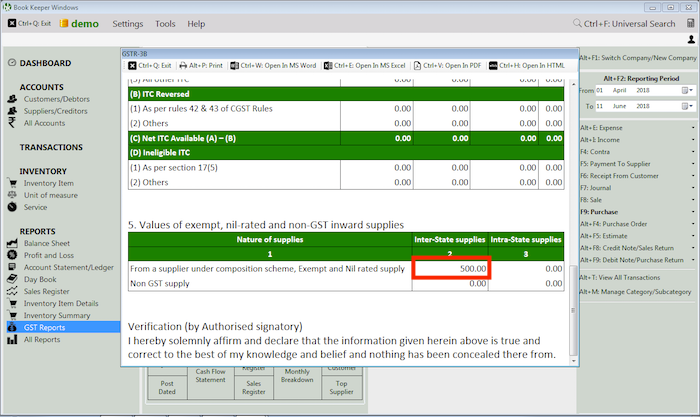The height and width of the screenshot is (417, 700).
Task: Click Alt+F4: Purchase Order shortcut
Action: [613, 224]
